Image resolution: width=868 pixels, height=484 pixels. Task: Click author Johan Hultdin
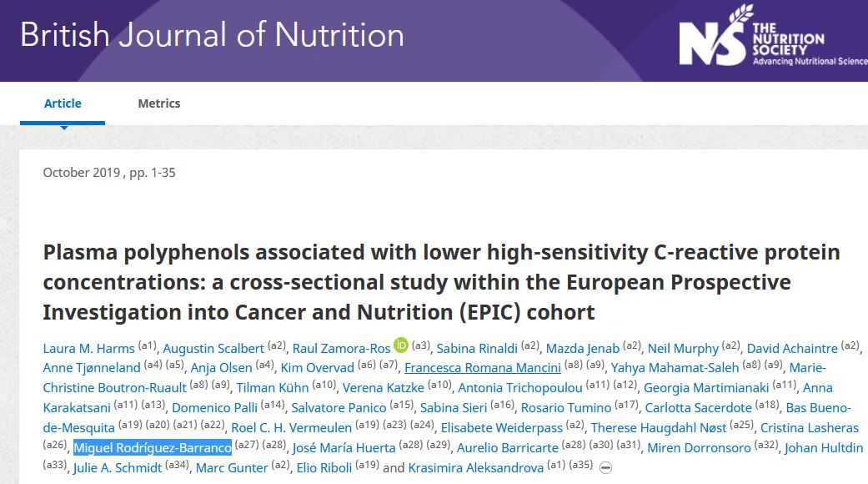[x=823, y=448]
